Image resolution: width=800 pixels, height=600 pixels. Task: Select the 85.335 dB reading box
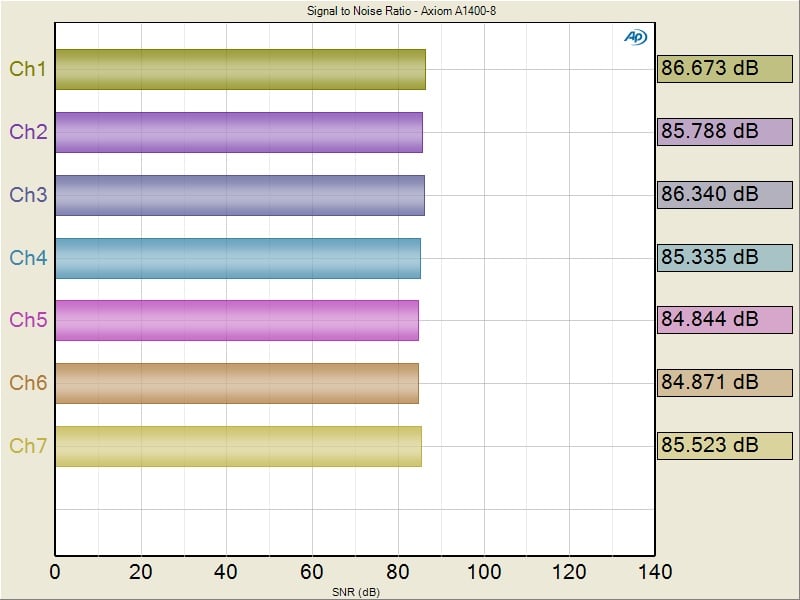tap(724, 258)
